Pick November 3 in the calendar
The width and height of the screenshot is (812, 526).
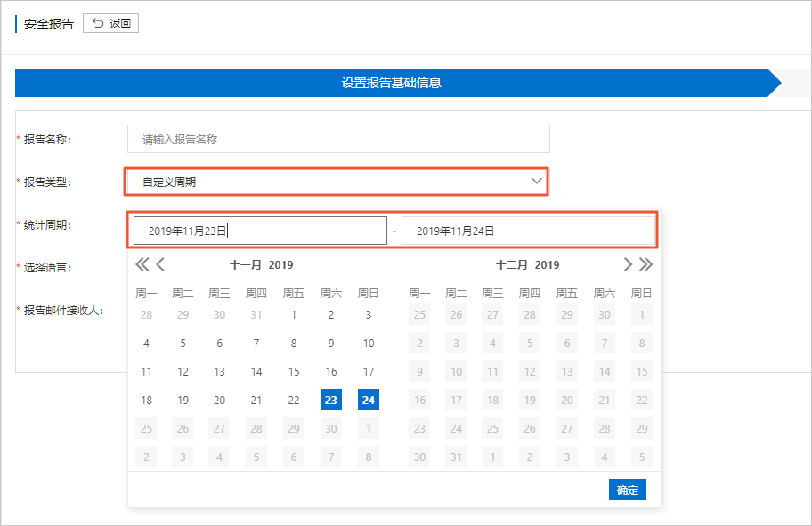coord(369,314)
